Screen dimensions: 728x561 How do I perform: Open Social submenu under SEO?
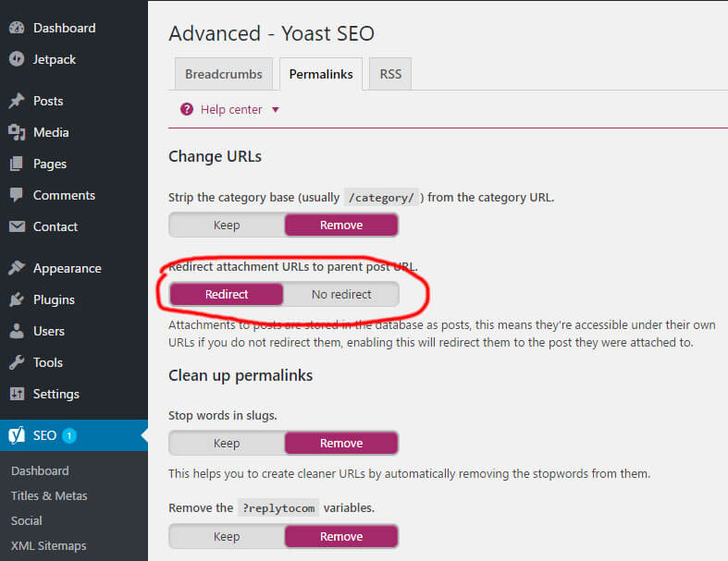point(27,521)
